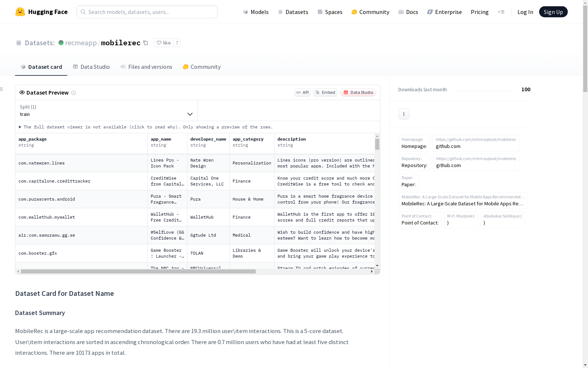
Task: Open Community in the top navigation
Action: [x=370, y=12]
